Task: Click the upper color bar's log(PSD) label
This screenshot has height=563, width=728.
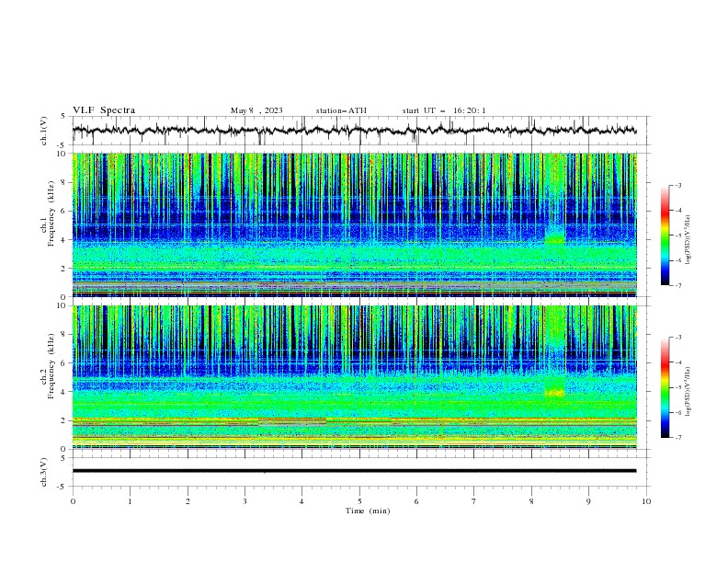Action: click(x=688, y=240)
